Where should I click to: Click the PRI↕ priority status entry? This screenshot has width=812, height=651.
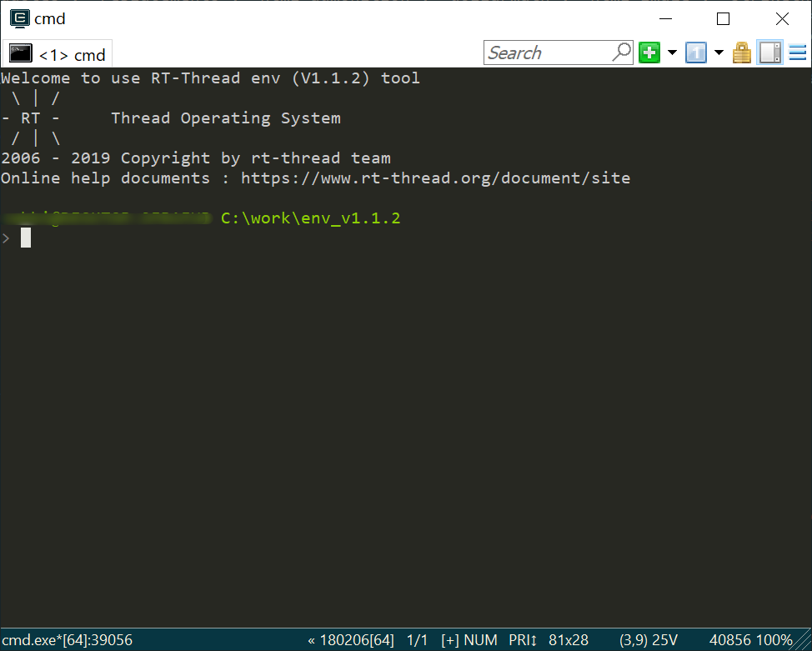tap(523, 640)
